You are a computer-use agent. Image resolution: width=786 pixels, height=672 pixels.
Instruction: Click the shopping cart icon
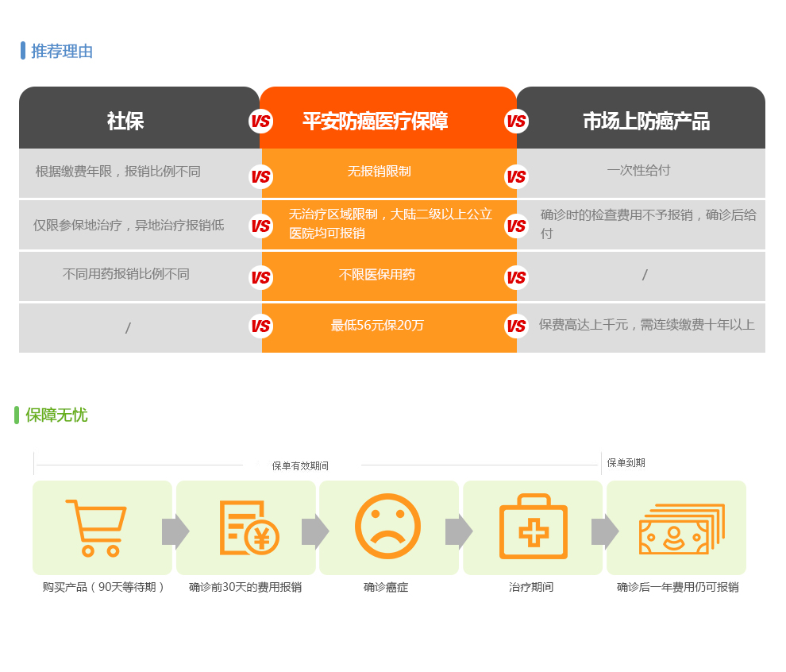click(x=96, y=528)
